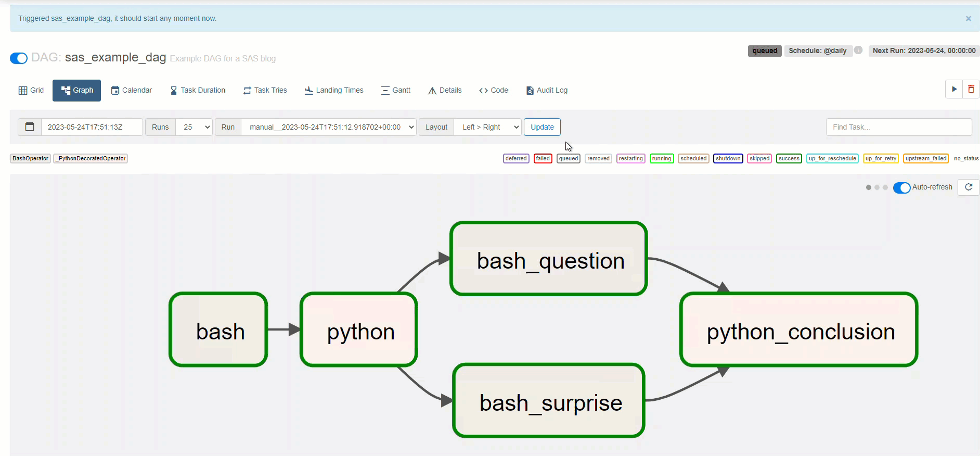Image resolution: width=980 pixels, height=456 pixels.
Task: Dismiss the triggered DAG notification banner
Action: 968,19
